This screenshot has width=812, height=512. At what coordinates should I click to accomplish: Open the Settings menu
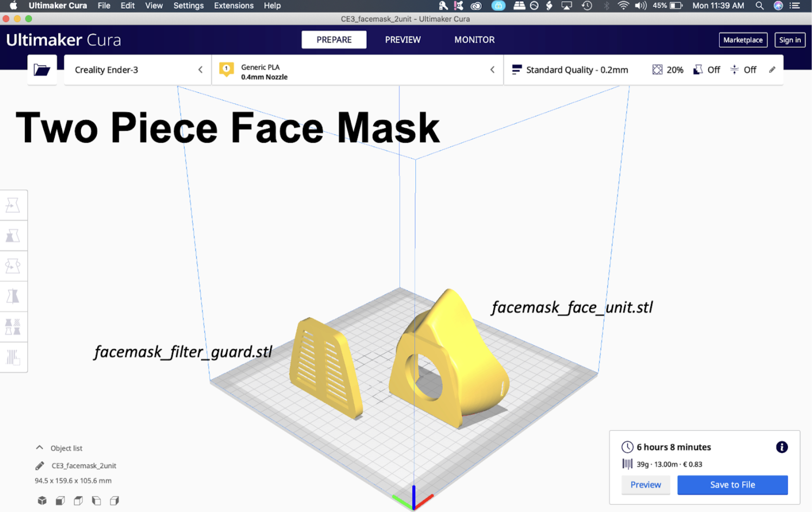(189, 6)
